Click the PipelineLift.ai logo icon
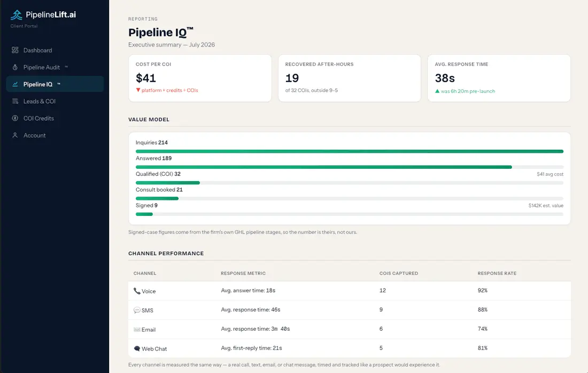The image size is (588, 373). [x=17, y=14]
